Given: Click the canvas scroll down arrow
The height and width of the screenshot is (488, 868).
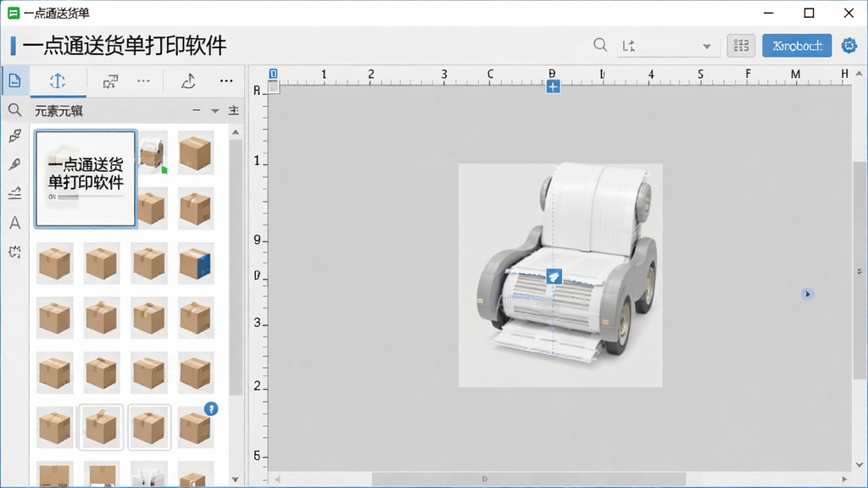Looking at the screenshot, I should click(859, 465).
